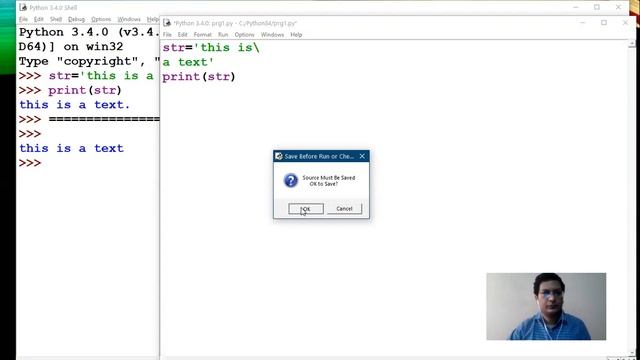Screen dimensions: 640x360
Task: Minimize the prg1.py editor window
Action: click(583, 23)
